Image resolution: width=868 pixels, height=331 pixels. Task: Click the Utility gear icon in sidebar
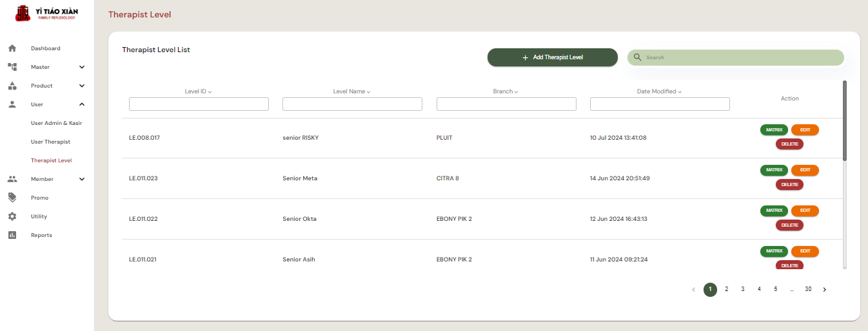12,216
